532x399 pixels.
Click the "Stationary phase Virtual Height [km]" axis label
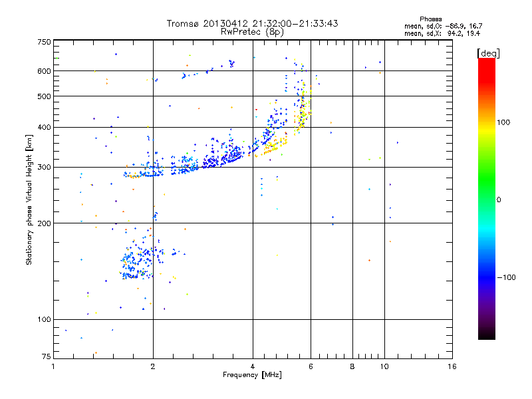[29, 199]
